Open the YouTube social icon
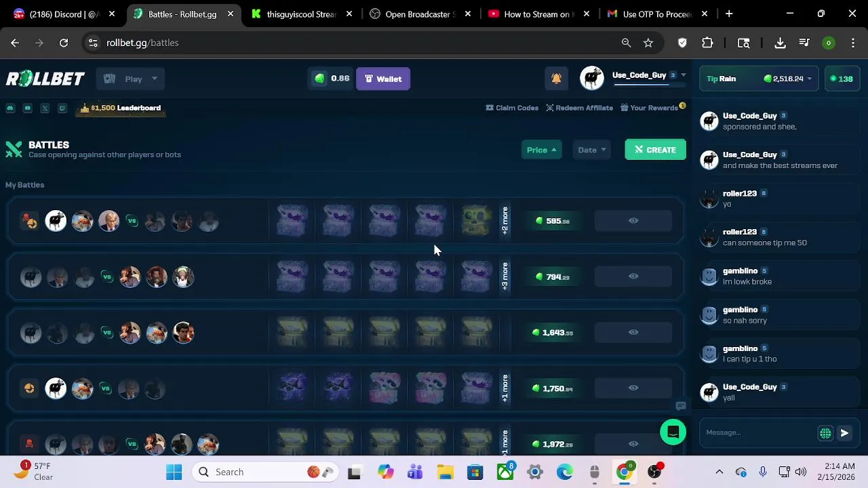The height and width of the screenshot is (488, 868). 28,108
